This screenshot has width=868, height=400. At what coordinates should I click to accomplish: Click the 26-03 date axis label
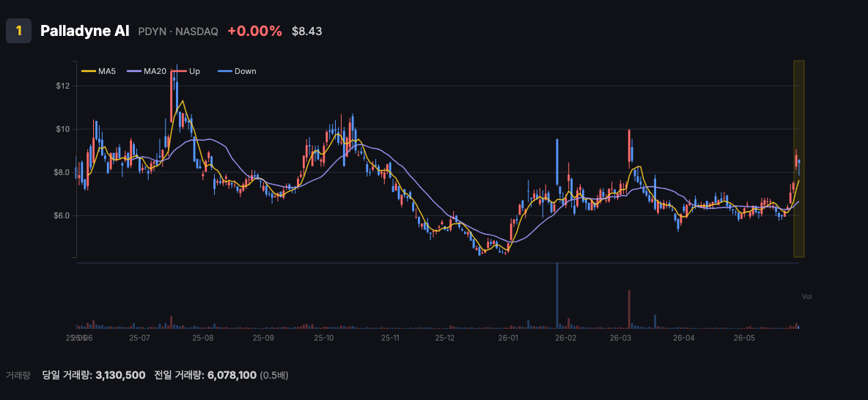tap(620, 338)
